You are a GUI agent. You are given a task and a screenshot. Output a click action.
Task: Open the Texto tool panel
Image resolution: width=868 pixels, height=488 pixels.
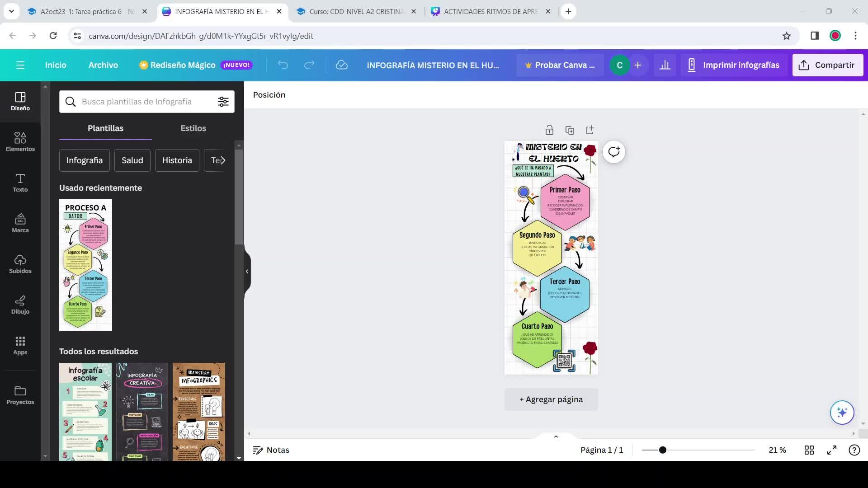pos(20,182)
